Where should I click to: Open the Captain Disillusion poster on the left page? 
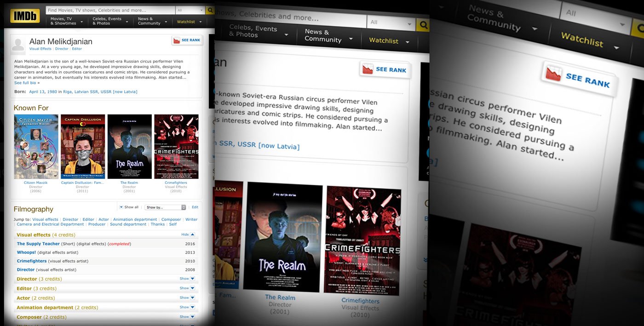[83, 147]
